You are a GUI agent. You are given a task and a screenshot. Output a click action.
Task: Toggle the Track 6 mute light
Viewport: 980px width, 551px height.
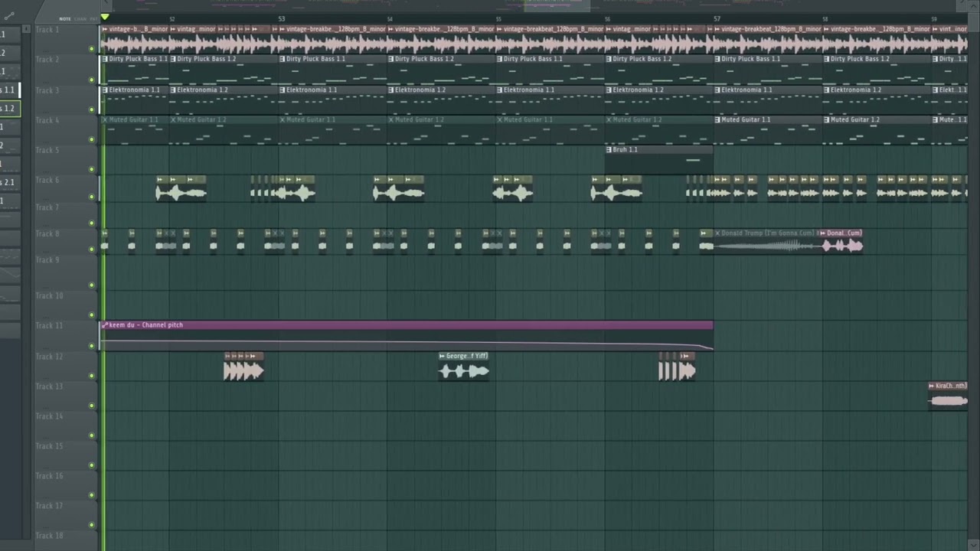pyautogui.click(x=92, y=197)
